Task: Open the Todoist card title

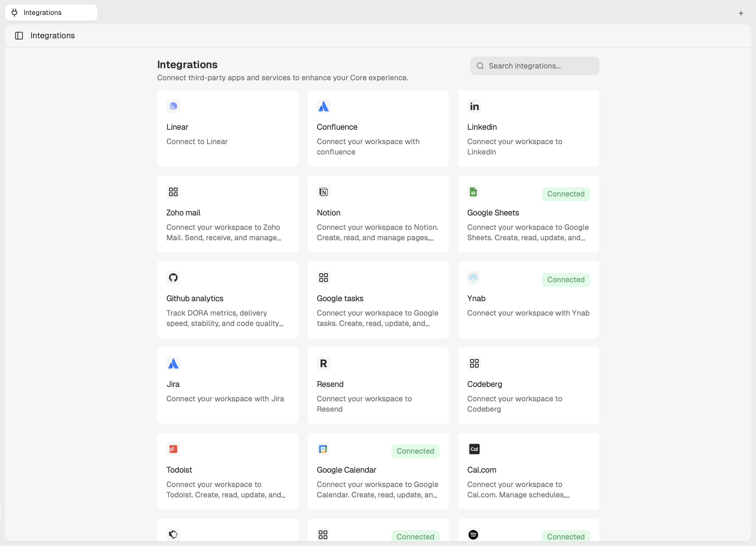Action: 179,470
